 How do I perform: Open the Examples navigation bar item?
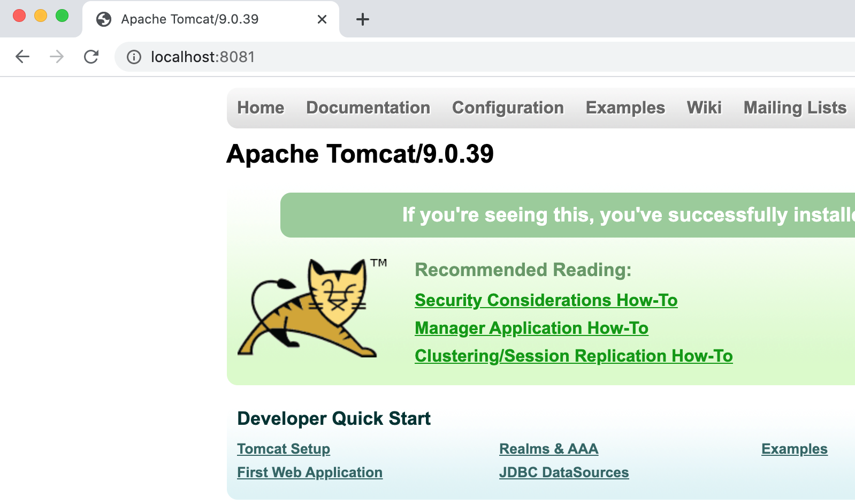pyautogui.click(x=625, y=108)
